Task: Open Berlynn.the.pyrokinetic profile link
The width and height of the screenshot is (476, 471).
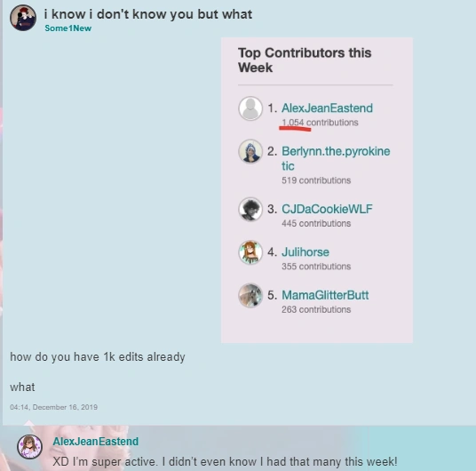Action: (336, 158)
